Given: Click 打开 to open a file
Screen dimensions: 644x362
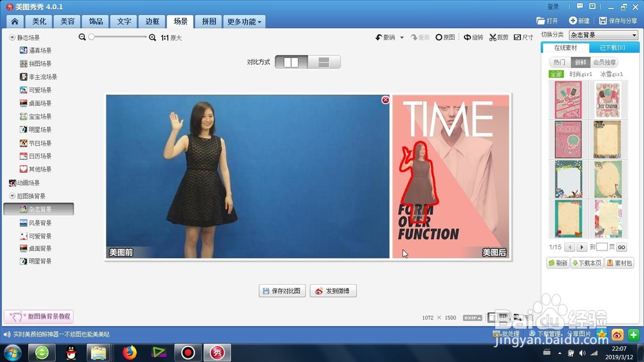Looking at the screenshot, I should [547, 21].
